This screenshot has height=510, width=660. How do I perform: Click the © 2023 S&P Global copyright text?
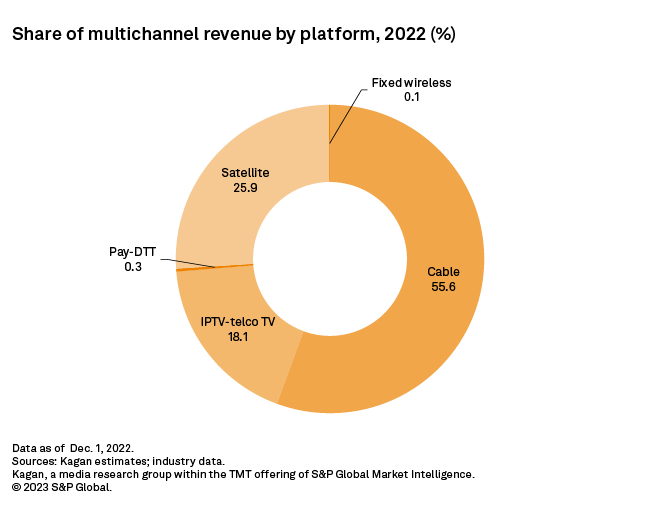[62, 488]
